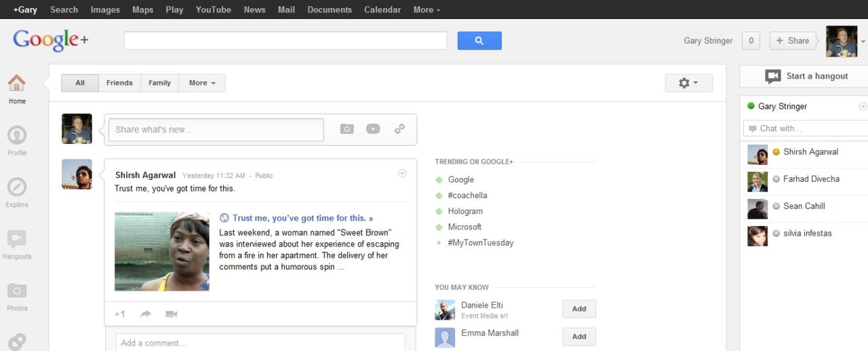Attach a link using the chain icon
Image resolution: width=868 pixels, height=351 pixels.
click(399, 129)
